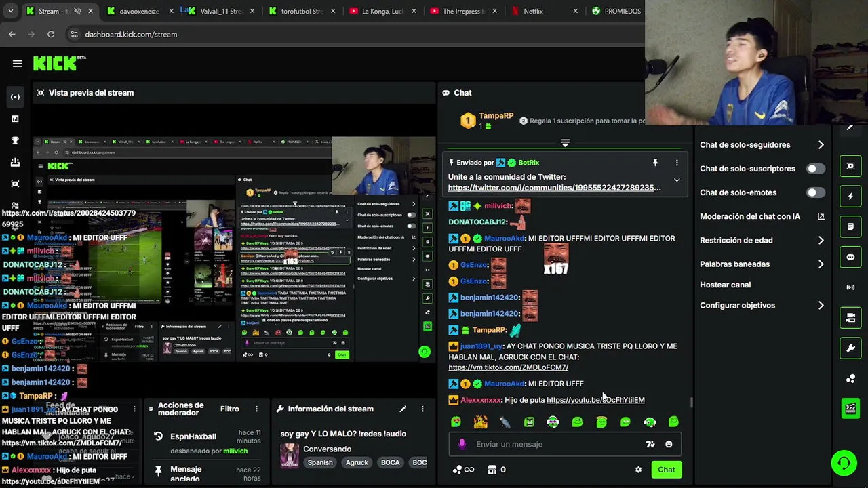Click the wrench tools icon in right toolbar
The width and height of the screenshot is (868, 488).
[x=850, y=348]
